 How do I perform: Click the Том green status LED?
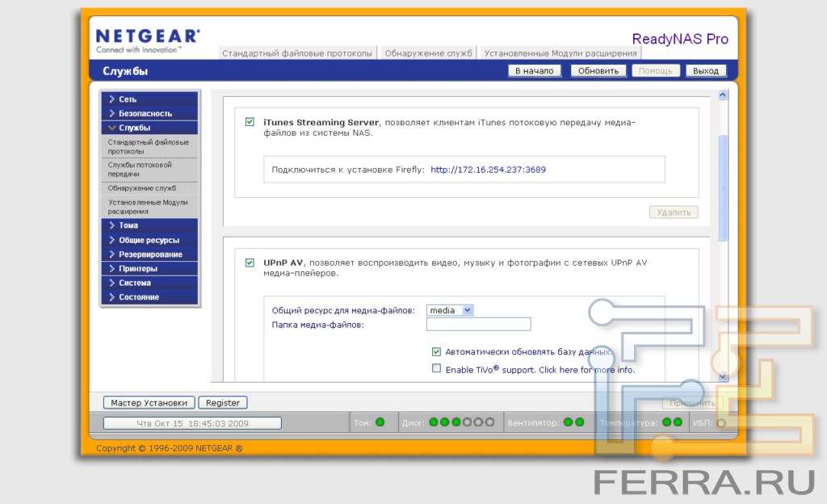click(x=380, y=422)
